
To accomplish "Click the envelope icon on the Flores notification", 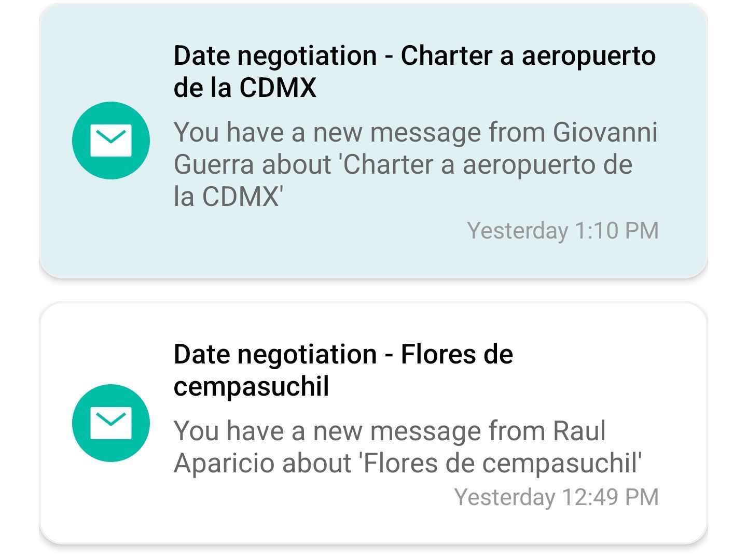I will point(110,423).
